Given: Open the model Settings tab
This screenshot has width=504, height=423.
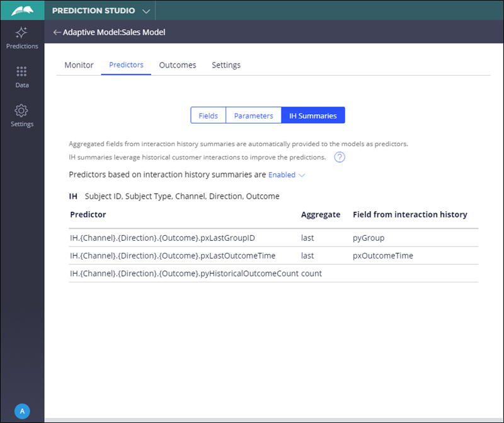Looking at the screenshot, I should pos(226,65).
